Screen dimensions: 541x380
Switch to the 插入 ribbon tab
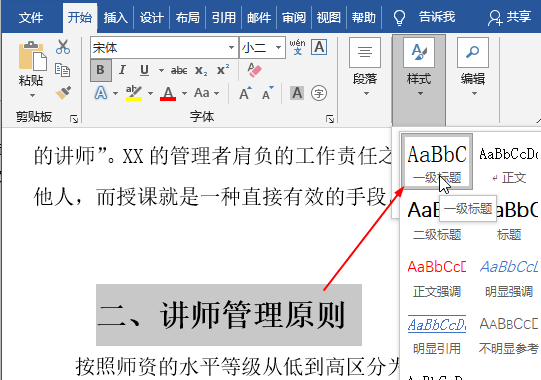click(116, 17)
